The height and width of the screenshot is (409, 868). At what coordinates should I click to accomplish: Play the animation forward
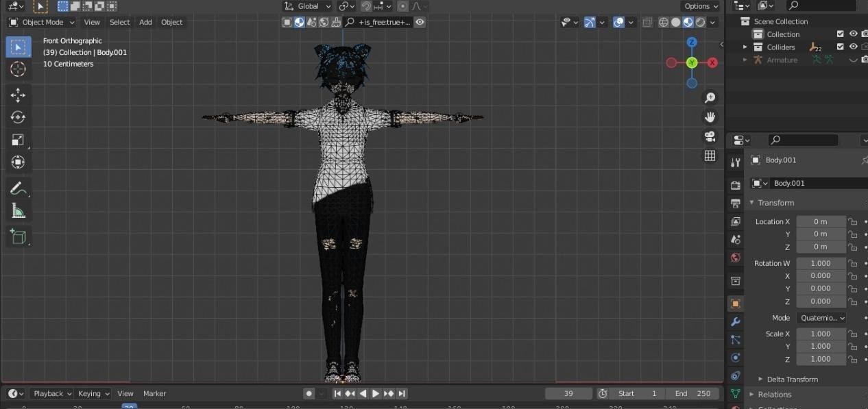pos(376,393)
